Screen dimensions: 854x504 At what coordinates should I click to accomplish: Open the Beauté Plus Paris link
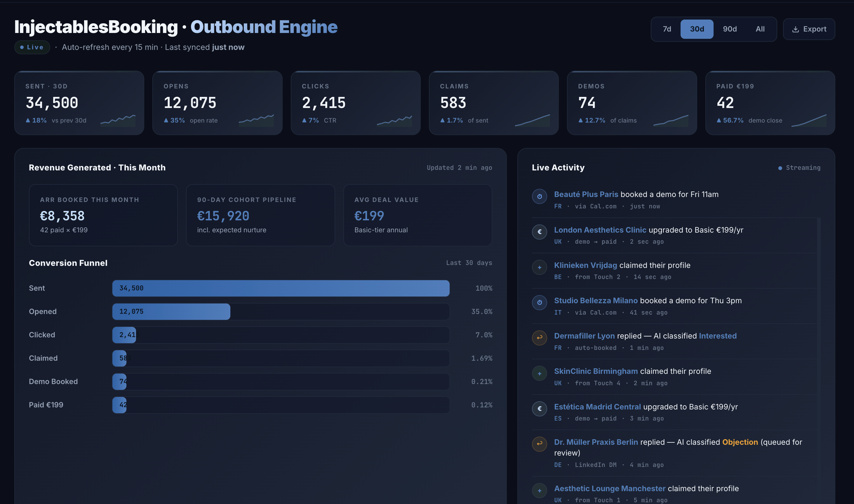pyautogui.click(x=586, y=194)
